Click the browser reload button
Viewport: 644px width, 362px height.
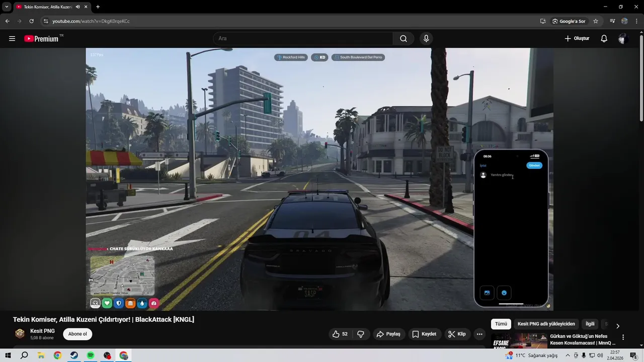coord(31,21)
